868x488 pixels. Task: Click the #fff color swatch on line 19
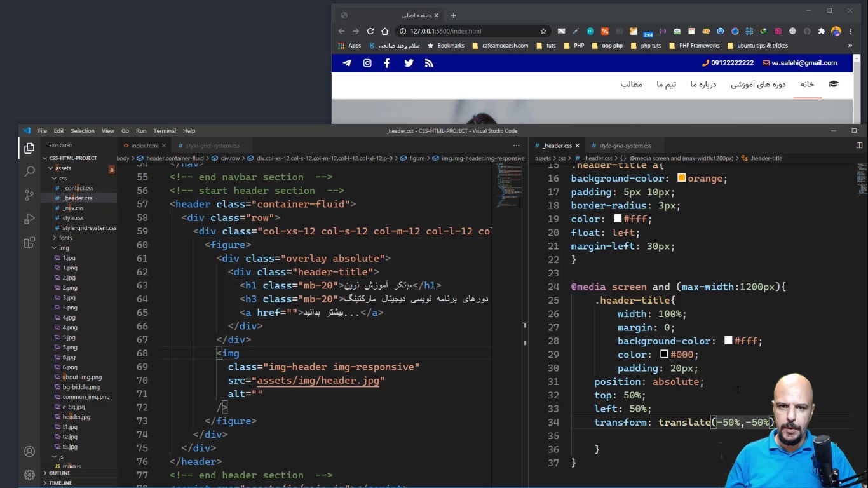[617, 219]
